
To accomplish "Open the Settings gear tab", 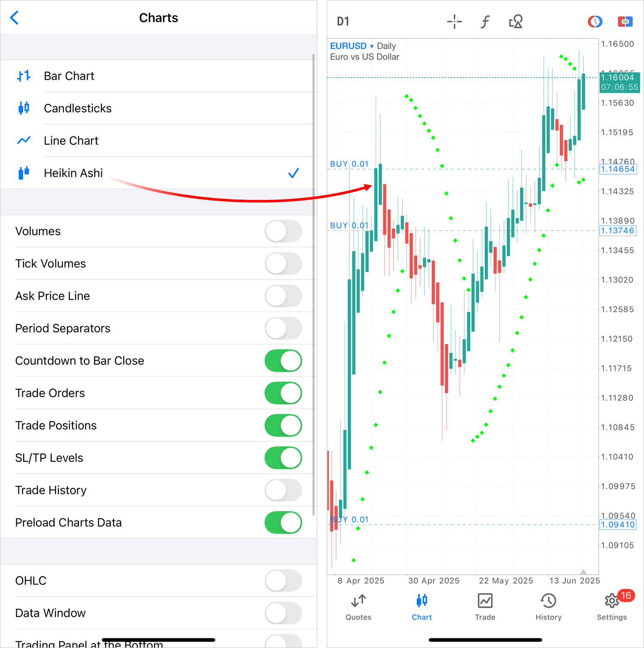I will (x=612, y=606).
